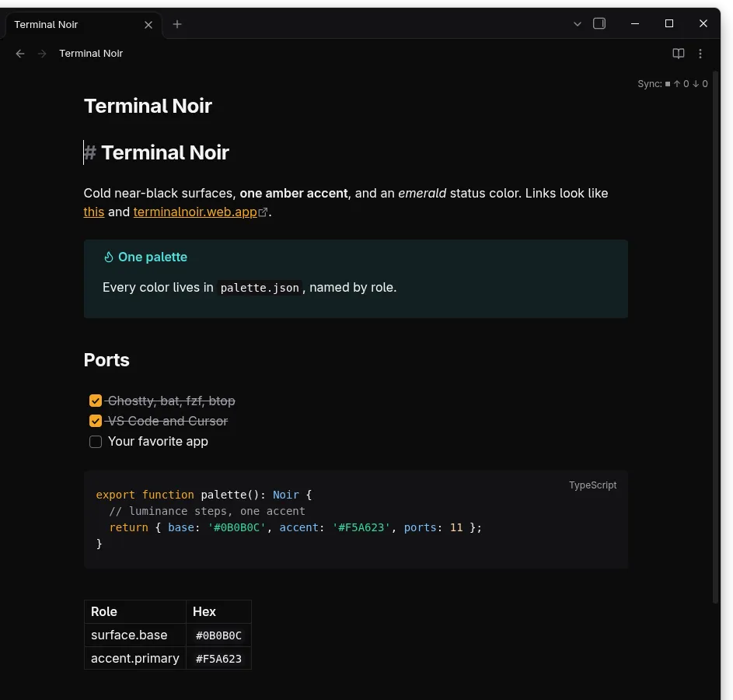Image resolution: width=733 pixels, height=700 pixels.
Task: Click the 'one amber accent' bold text
Action: (x=294, y=193)
